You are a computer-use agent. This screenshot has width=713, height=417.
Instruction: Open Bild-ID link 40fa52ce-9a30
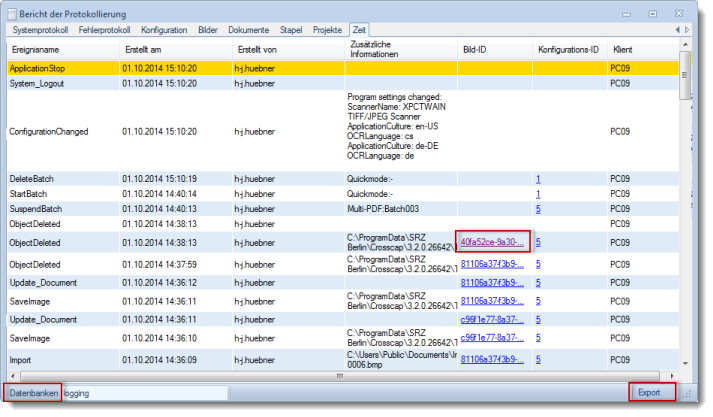click(490, 242)
